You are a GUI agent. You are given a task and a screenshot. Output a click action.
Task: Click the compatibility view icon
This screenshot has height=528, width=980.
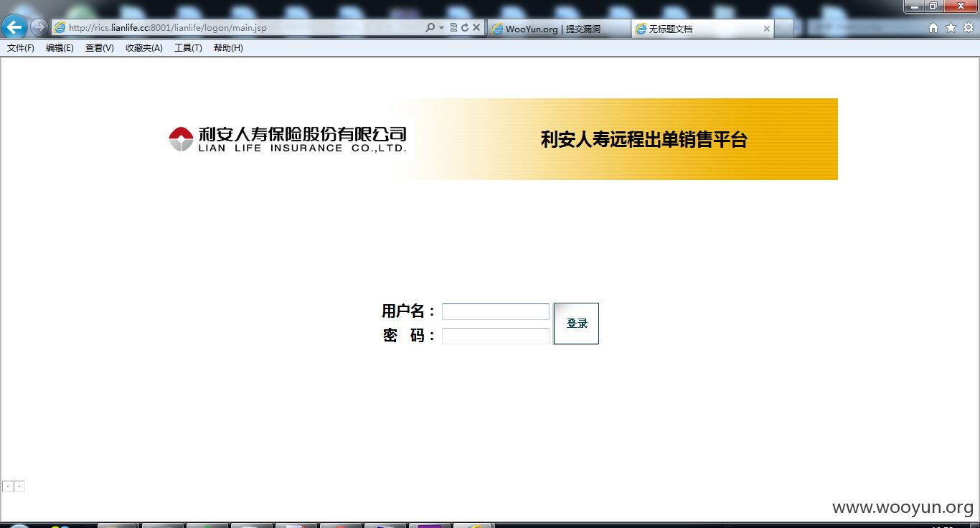point(453,27)
